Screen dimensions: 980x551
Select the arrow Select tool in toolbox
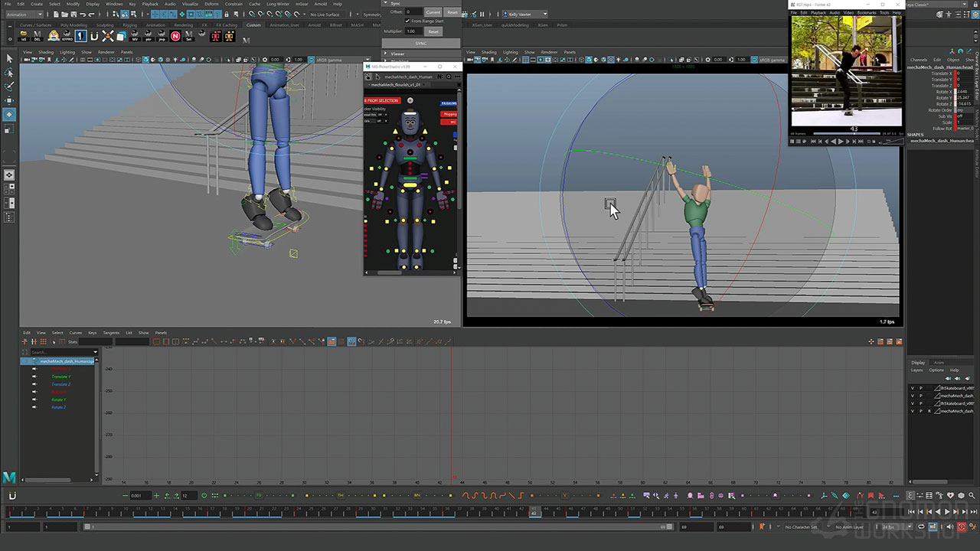coord(9,58)
